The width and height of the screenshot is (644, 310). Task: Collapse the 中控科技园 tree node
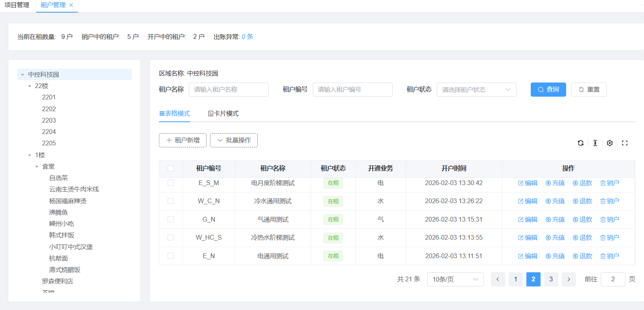[x=22, y=75]
